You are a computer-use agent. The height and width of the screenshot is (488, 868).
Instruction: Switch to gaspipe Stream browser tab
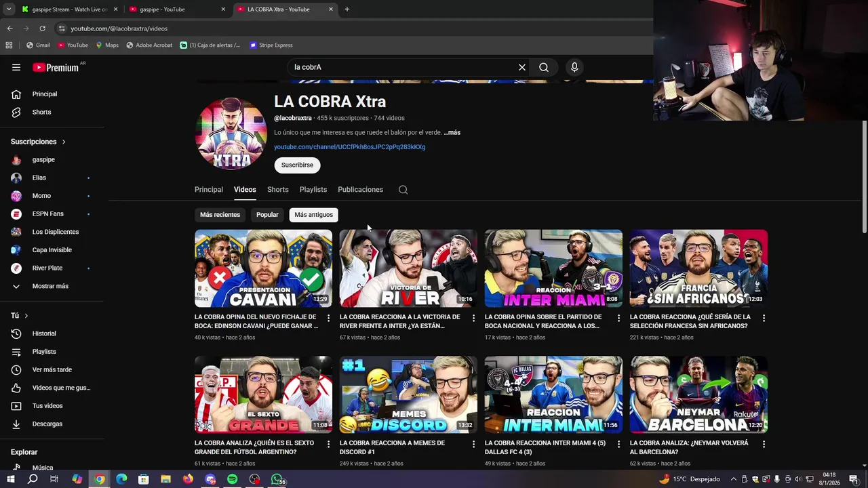[x=68, y=9]
